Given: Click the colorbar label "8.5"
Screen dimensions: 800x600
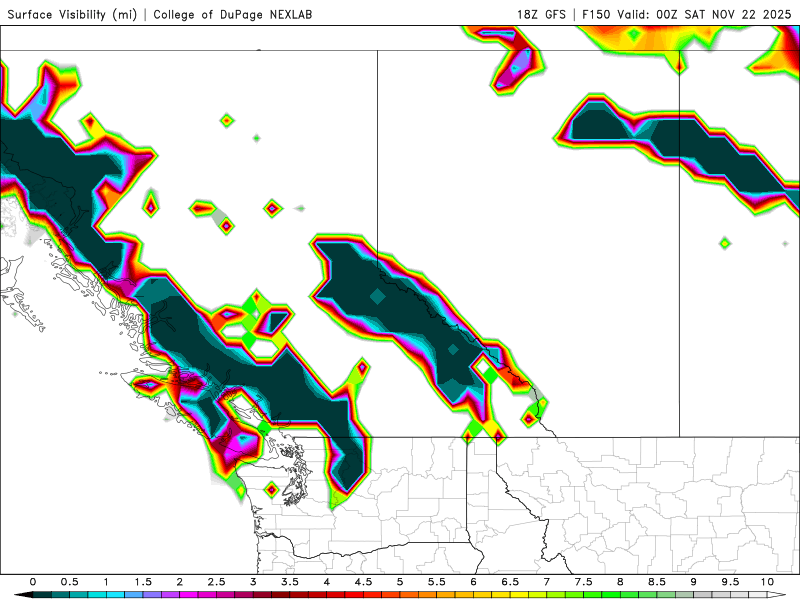Looking at the screenshot, I should pos(657,582).
